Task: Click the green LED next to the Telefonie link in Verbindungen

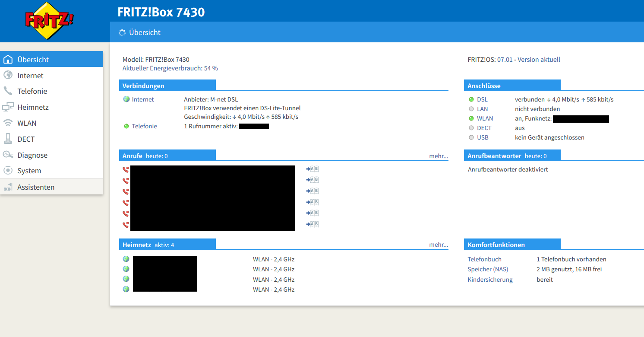Action: click(126, 126)
